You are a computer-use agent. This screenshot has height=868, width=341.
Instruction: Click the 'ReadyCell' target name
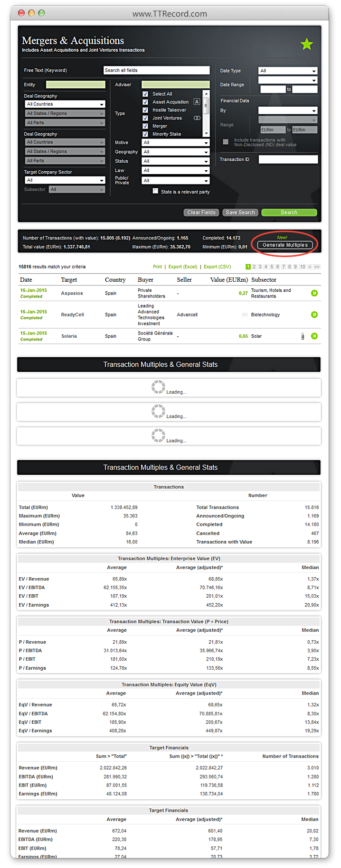[72, 314]
